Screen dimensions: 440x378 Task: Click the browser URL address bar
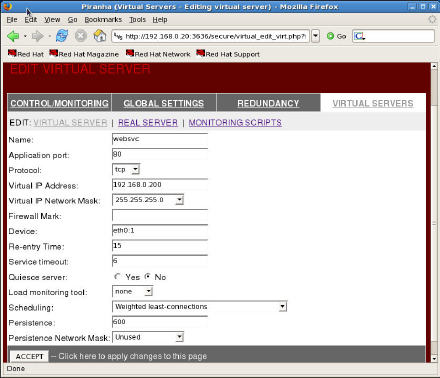[x=211, y=36]
